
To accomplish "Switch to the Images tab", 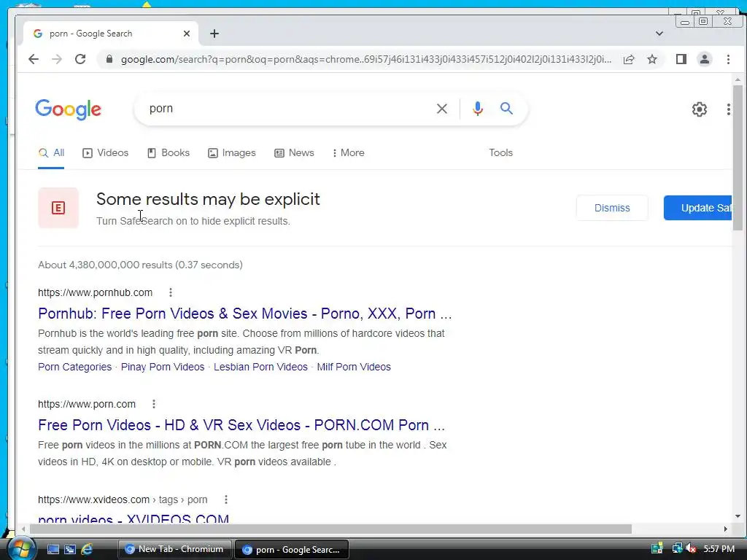I will [231, 153].
